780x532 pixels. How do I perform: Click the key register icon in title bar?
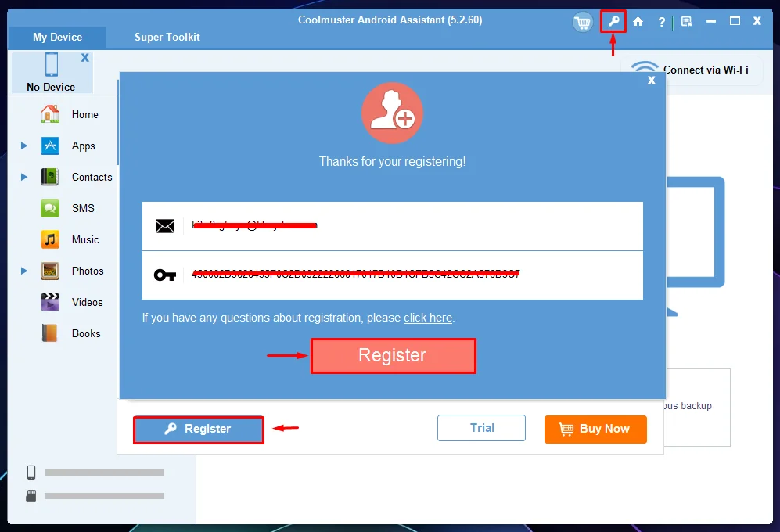click(x=613, y=21)
